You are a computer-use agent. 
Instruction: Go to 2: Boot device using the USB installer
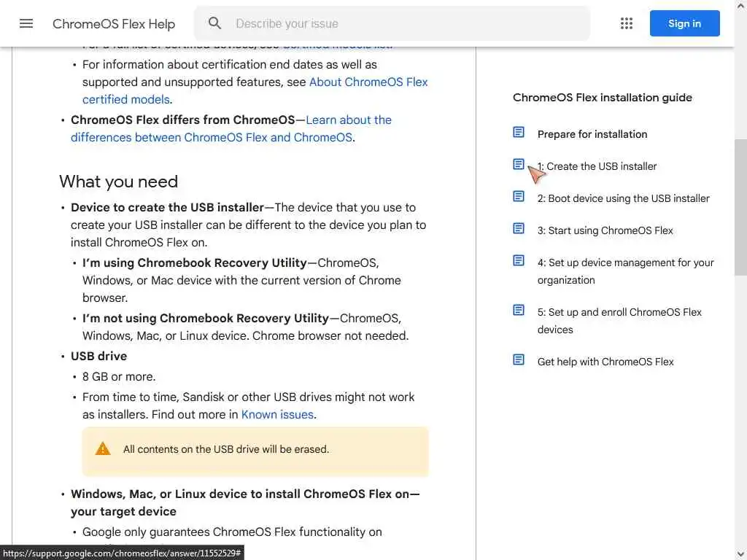point(623,198)
